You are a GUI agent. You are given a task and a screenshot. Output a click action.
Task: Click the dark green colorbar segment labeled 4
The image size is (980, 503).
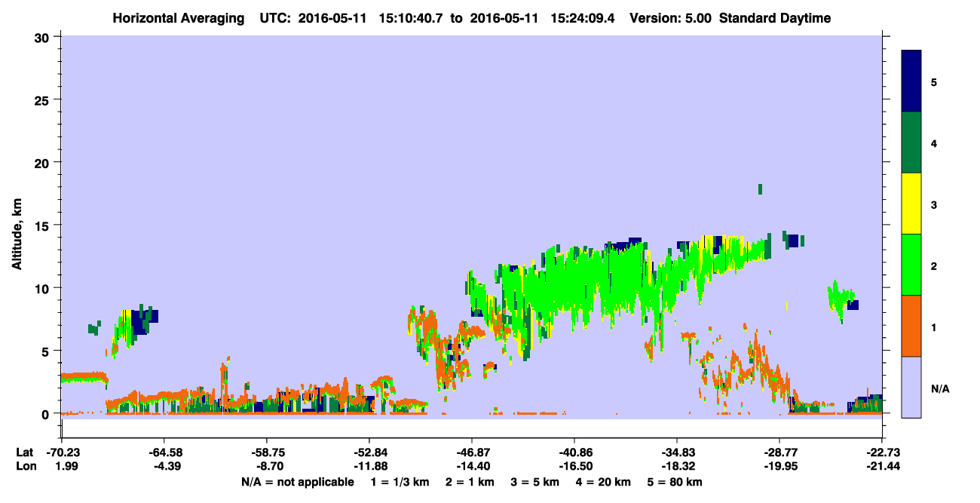[x=911, y=143]
